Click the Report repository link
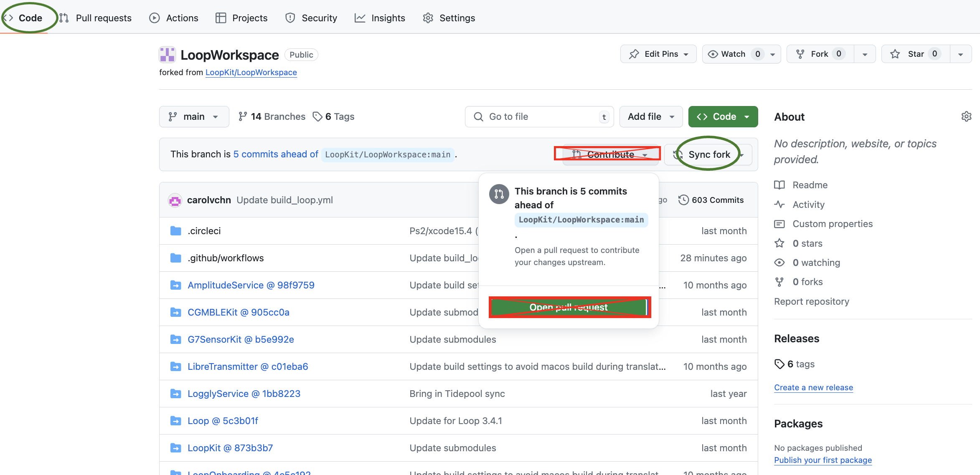980x475 pixels. 811,301
